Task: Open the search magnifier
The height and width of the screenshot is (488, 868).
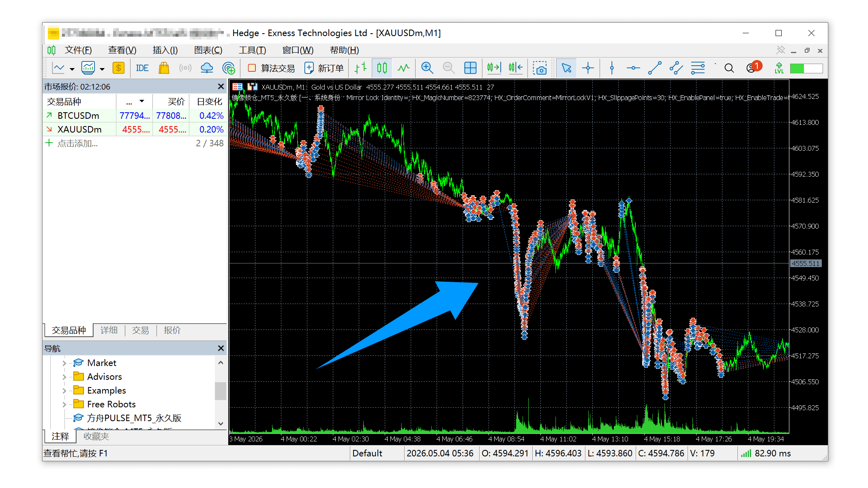Action: click(x=729, y=68)
